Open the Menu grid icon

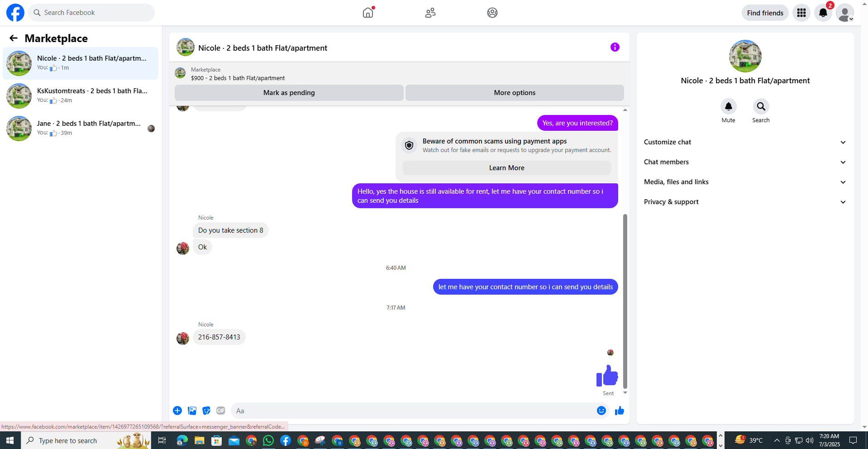tap(801, 13)
